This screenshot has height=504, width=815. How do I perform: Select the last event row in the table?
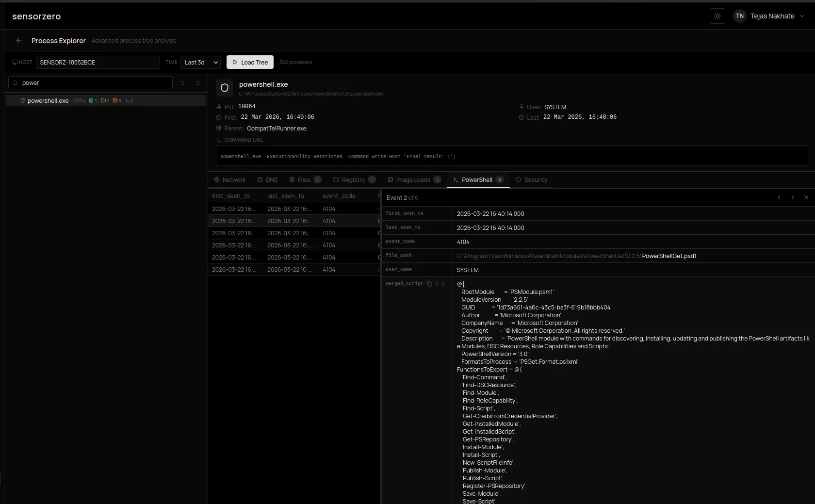click(x=294, y=269)
